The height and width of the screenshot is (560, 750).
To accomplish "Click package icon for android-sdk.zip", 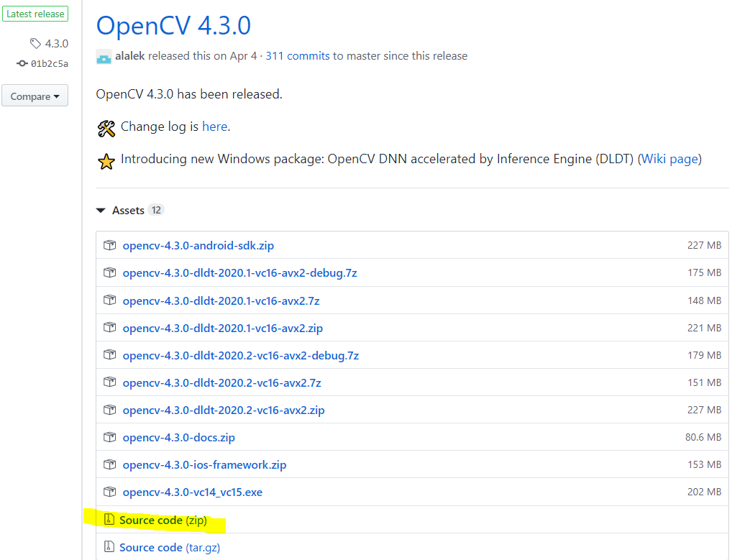I will pos(109,245).
